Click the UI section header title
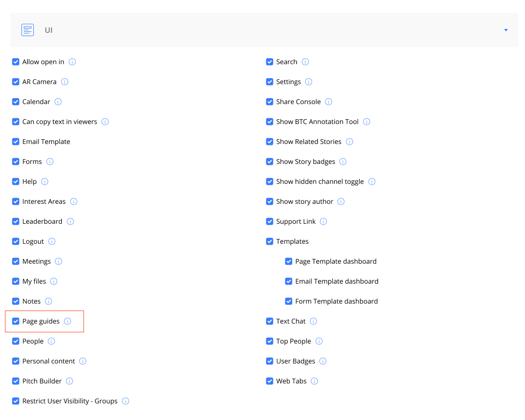This screenshot has width=525, height=420. click(x=49, y=30)
